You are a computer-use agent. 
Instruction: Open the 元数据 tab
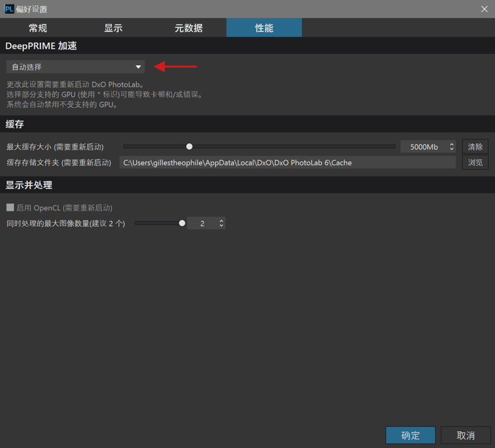tap(189, 28)
